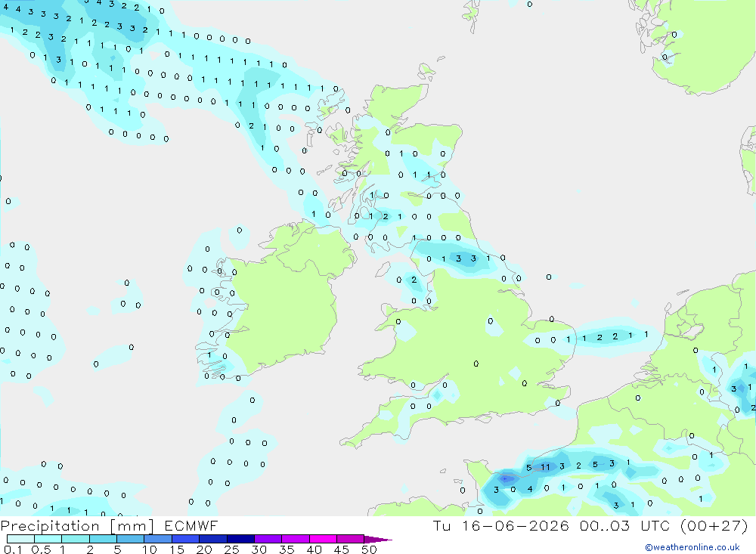Click the 'ECMWF' model label
The image size is (756, 554).
coord(191,525)
